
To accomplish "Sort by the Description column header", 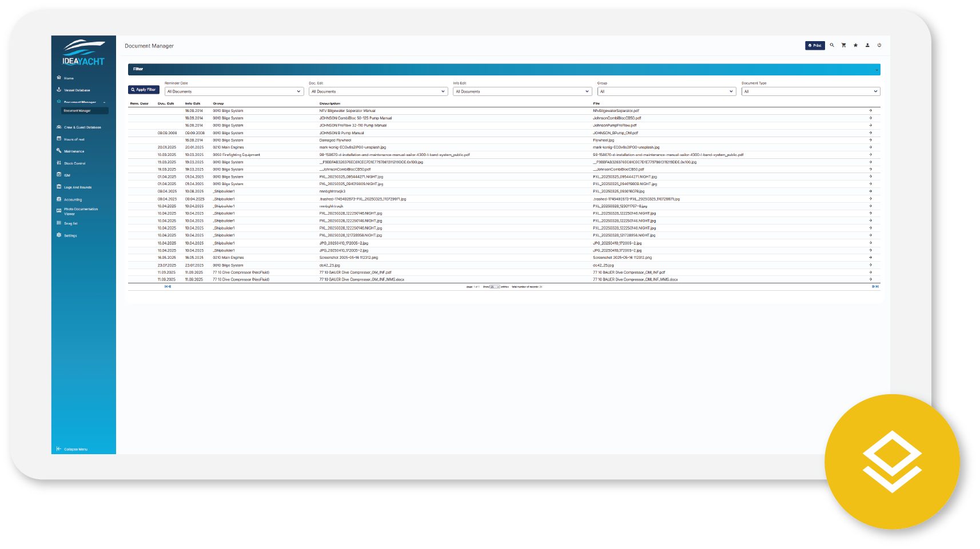I will point(330,103).
